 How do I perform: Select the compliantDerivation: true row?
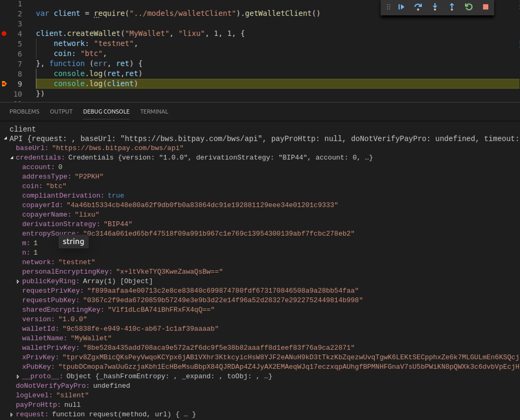point(73,195)
